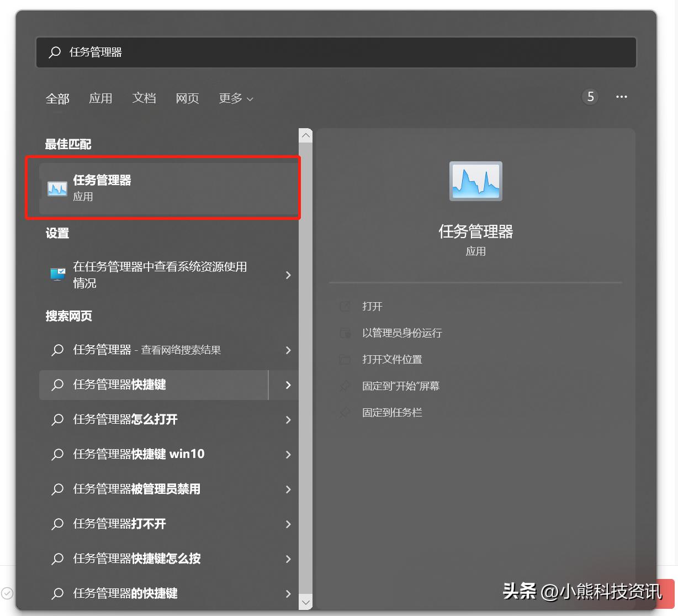678x616 pixels.
Task: Select the 打开 action to launch Task Manager
Action: pos(373,306)
